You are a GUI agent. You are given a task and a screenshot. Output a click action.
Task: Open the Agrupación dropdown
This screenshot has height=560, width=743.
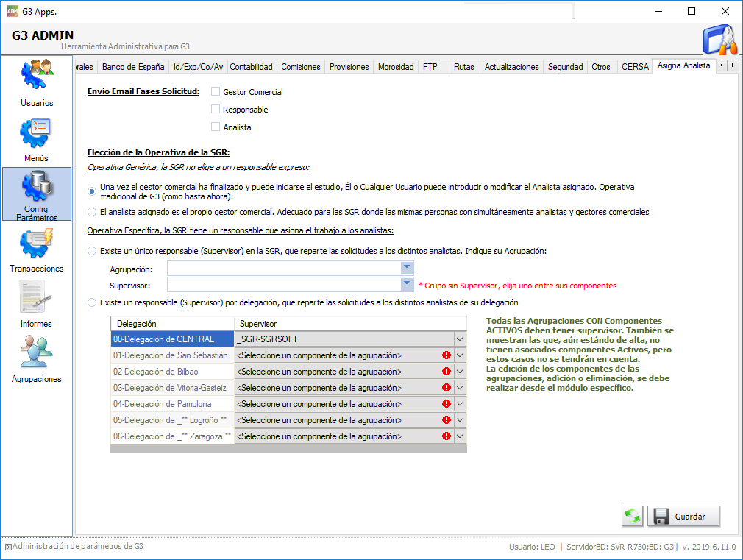point(407,269)
